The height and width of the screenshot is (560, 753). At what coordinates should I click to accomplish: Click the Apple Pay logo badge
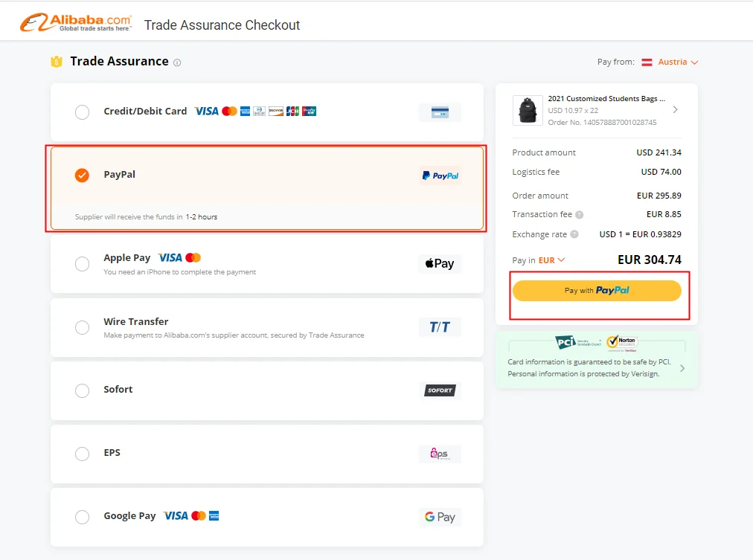point(440,263)
